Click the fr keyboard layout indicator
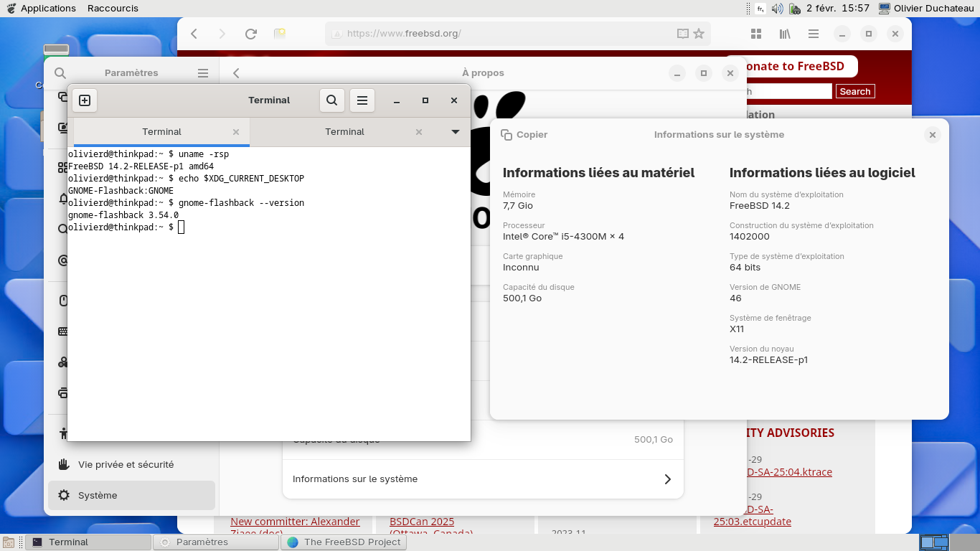980x551 pixels. (x=760, y=9)
